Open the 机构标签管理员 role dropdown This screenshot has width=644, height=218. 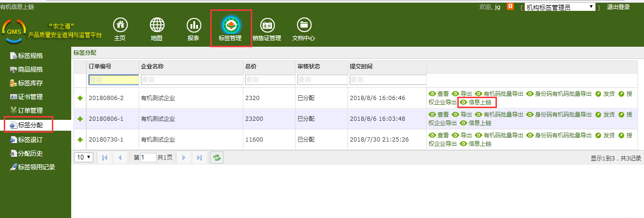point(560,7)
